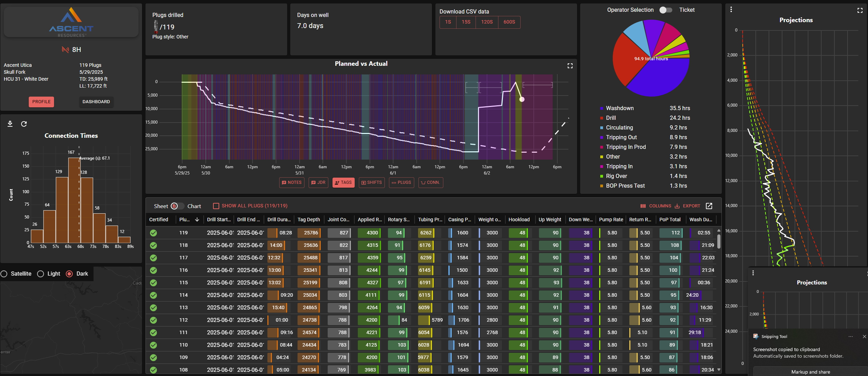Display PLUGS markers on the chart
Viewport: 868px width, 376px height.
(x=401, y=182)
